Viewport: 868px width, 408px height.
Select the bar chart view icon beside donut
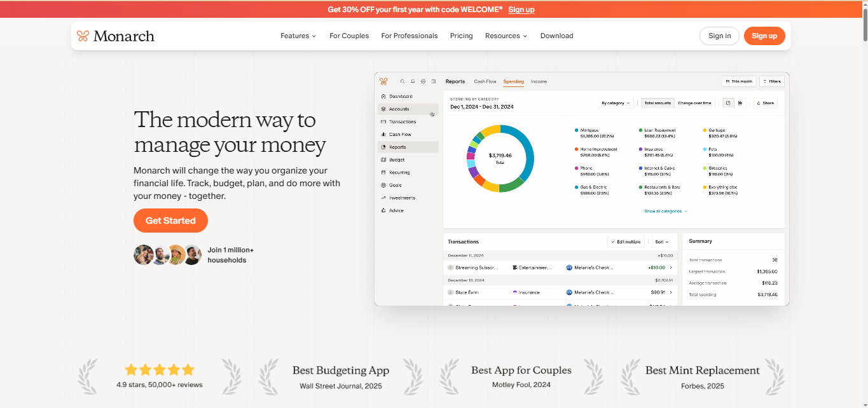[x=740, y=103]
